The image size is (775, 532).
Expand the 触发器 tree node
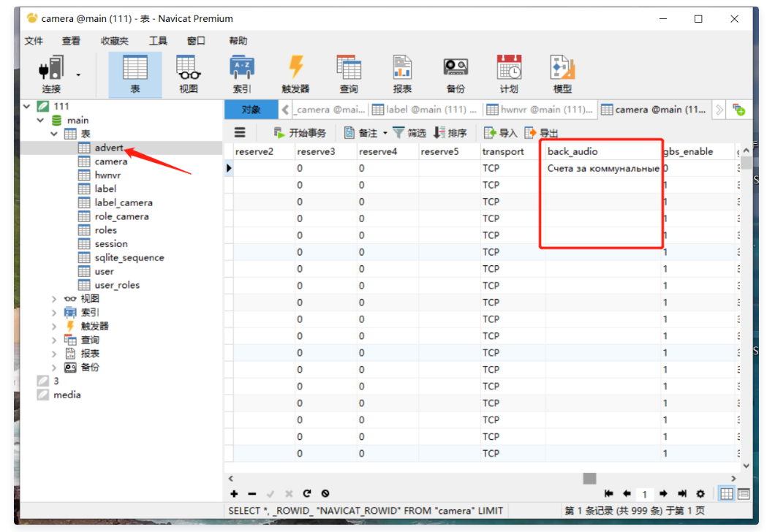[x=54, y=327]
